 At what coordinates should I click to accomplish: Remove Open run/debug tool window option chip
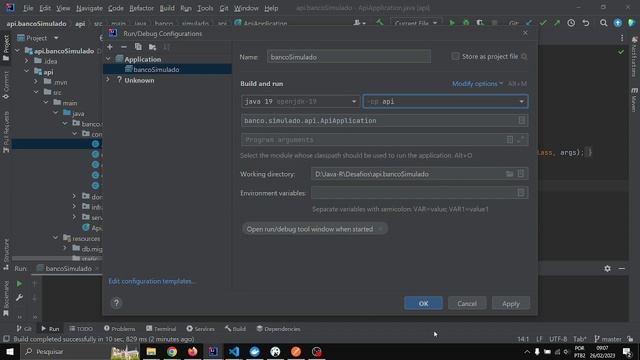[x=380, y=229]
